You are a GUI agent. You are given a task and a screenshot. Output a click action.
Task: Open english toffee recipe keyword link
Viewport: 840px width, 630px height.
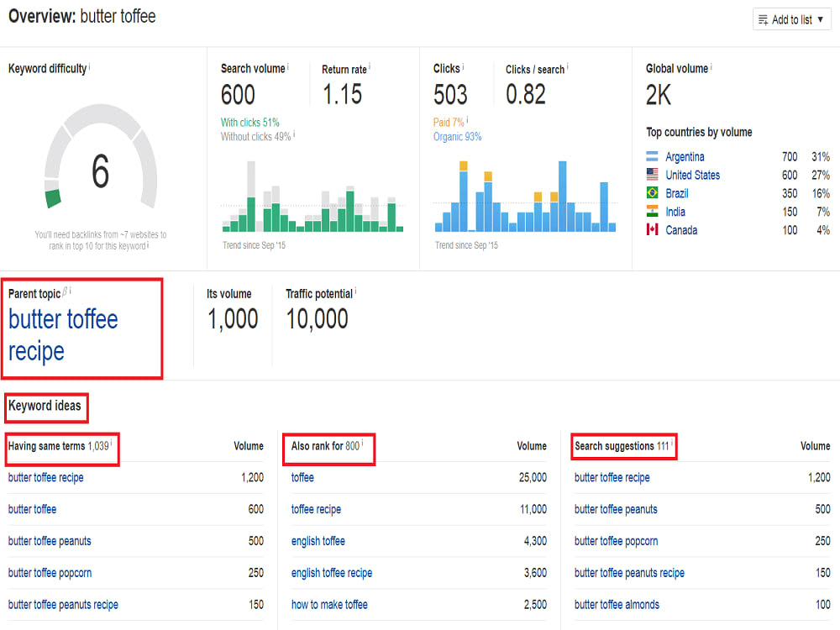coord(332,573)
